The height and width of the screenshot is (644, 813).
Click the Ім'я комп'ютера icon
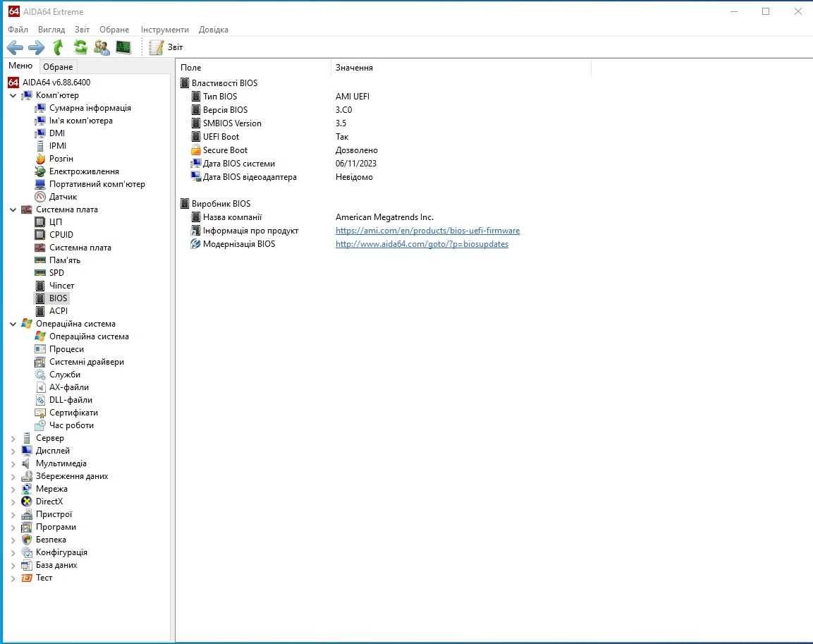[40, 121]
